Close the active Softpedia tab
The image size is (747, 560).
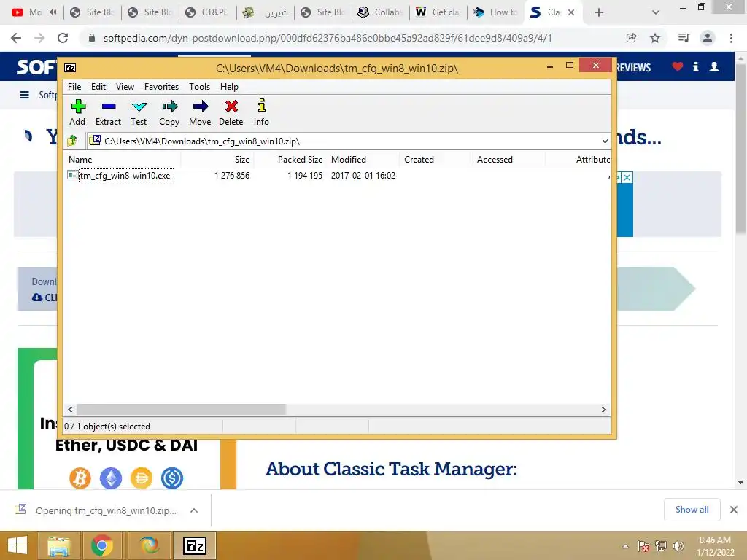pos(570,13)
